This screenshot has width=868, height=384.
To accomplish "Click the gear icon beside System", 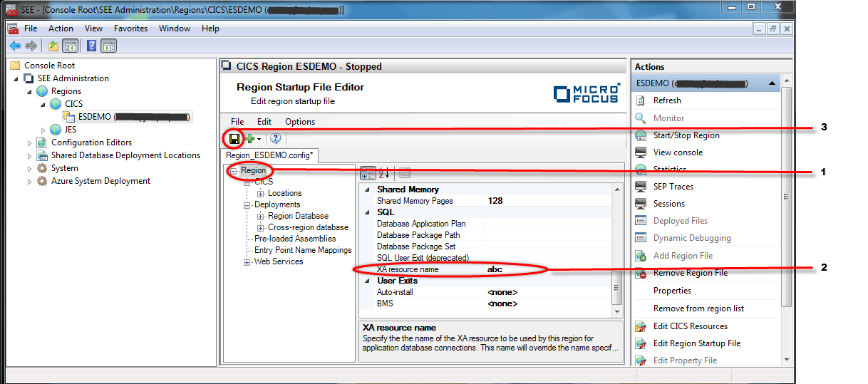I will pos(42,168).
